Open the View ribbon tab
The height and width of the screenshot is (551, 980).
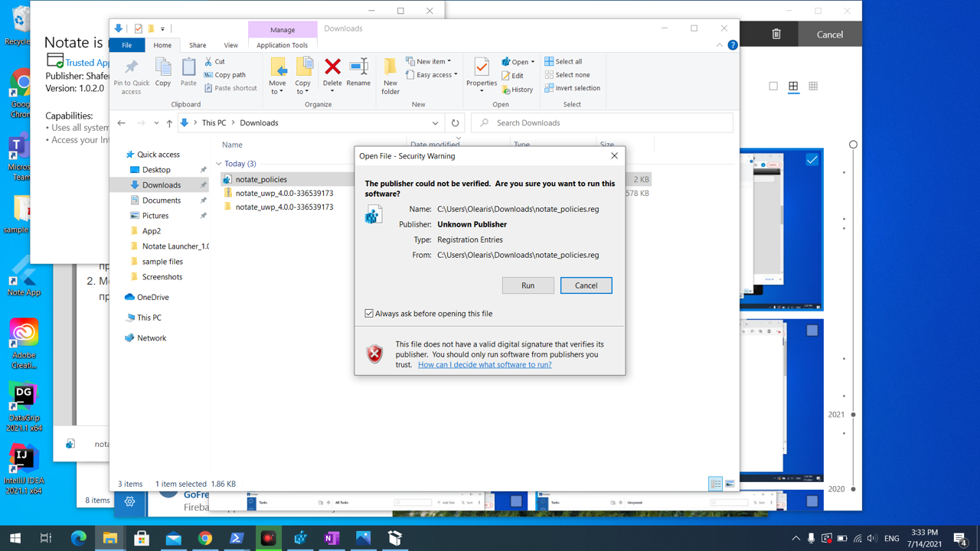tap(230, 45)
